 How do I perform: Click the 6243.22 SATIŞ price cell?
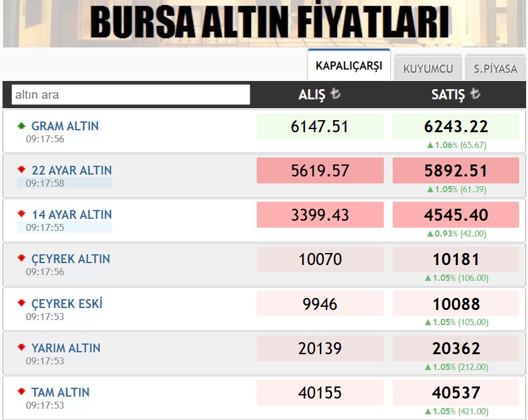click(x=457, y=126)
